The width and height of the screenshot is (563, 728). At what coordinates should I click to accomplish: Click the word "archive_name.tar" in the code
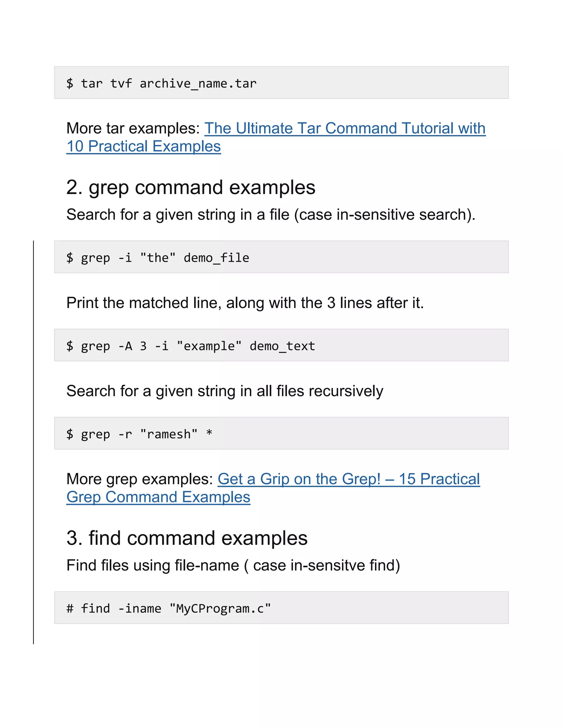click(x=198, y=84)
